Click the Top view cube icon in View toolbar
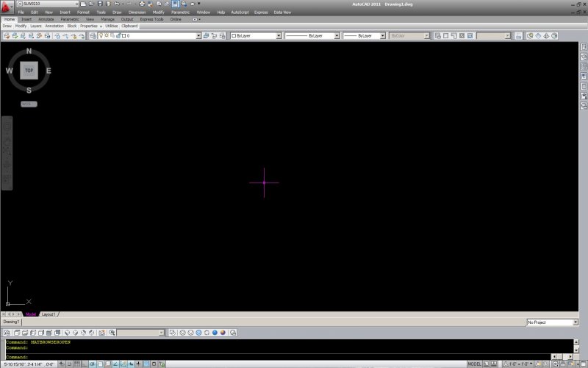 (x=17, y=333)
